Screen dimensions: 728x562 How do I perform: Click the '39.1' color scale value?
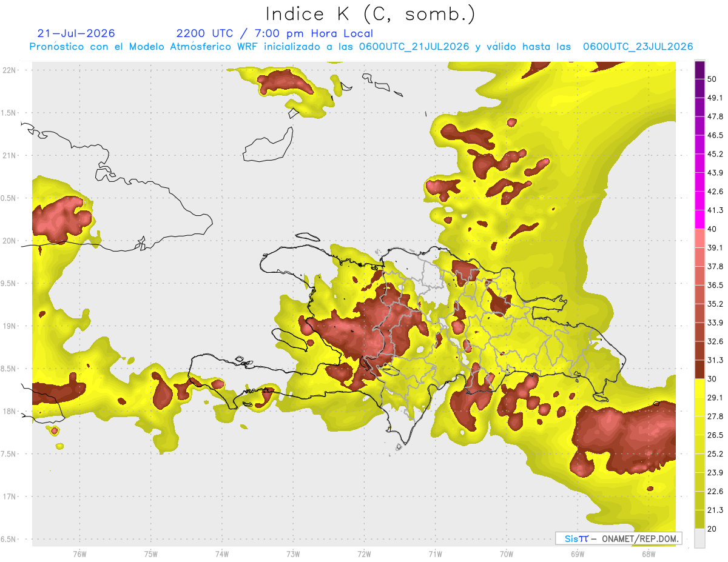(x=715, y=247)
